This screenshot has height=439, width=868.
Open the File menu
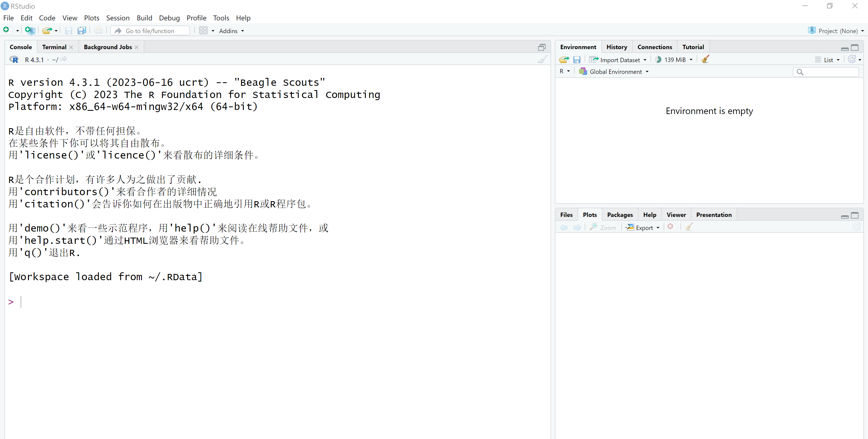tap(8, 18)
